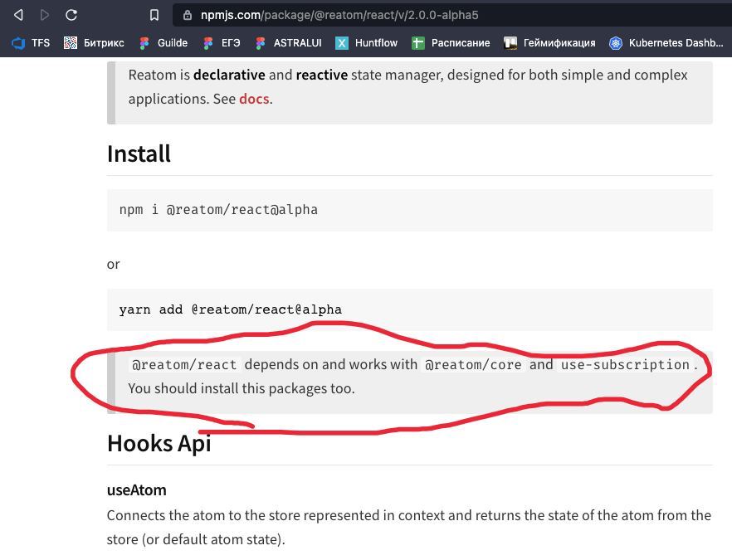This screenshot has height=560, width=732.
Task: Open the Huntflow bookmark
Action: (367, 43)
